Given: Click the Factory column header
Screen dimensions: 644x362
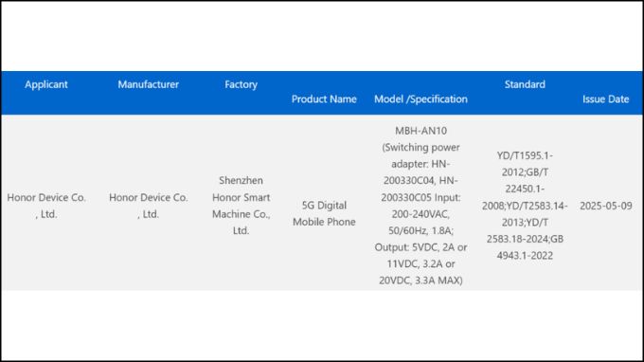Looking at the screenshot, I should click(x=241, y=84).
